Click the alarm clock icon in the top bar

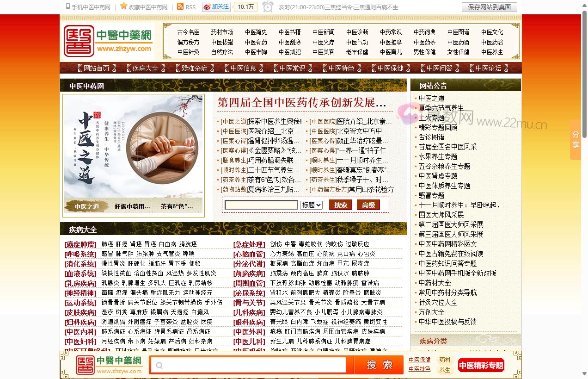[x=267, y=7]
